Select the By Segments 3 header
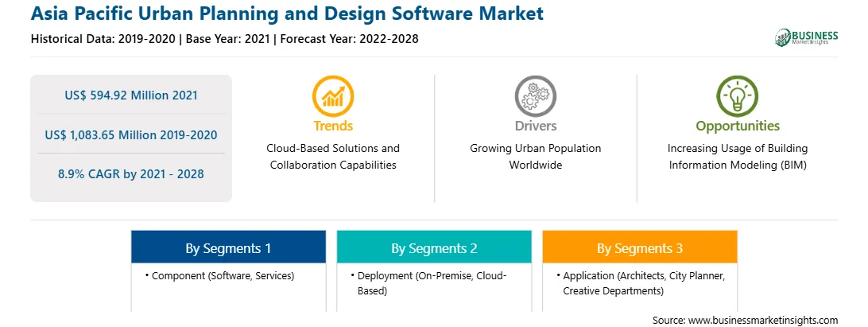The image size is (868, 327). [639, 247]
